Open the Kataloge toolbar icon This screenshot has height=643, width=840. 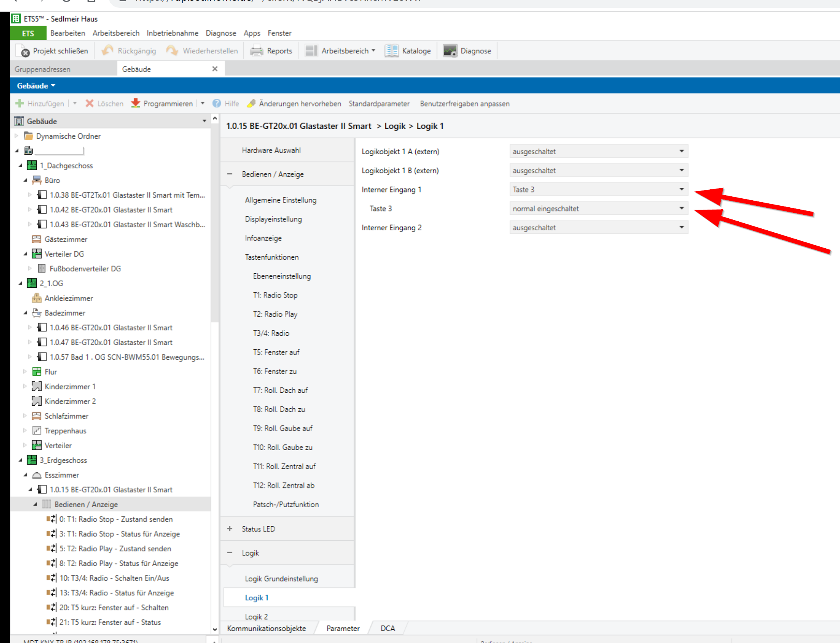391,51
